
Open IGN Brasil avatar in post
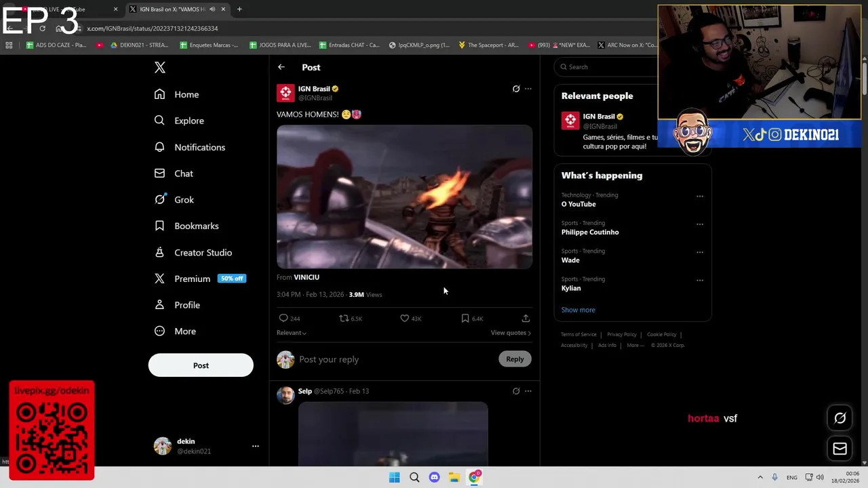coord(285,93)
